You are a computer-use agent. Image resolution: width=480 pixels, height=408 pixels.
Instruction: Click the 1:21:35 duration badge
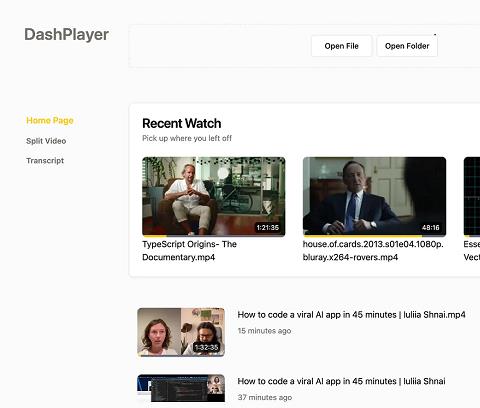pyautogui.click(x=268, y=228)
